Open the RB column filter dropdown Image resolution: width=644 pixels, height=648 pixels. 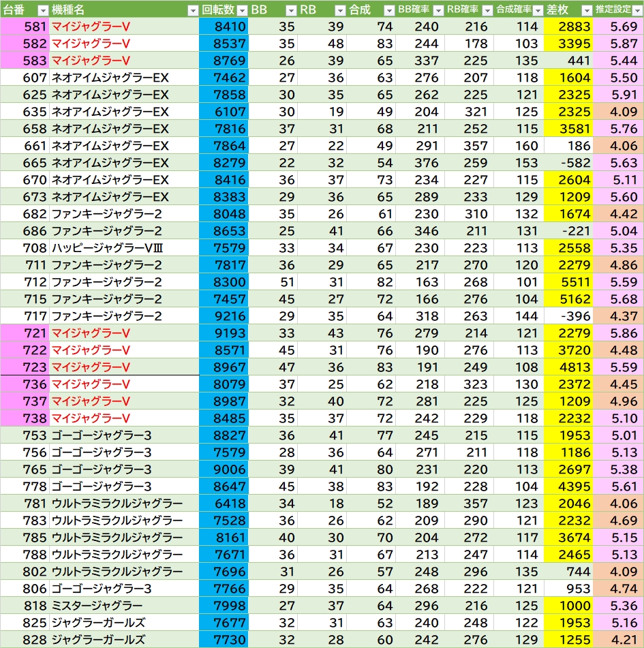point(340,10)
